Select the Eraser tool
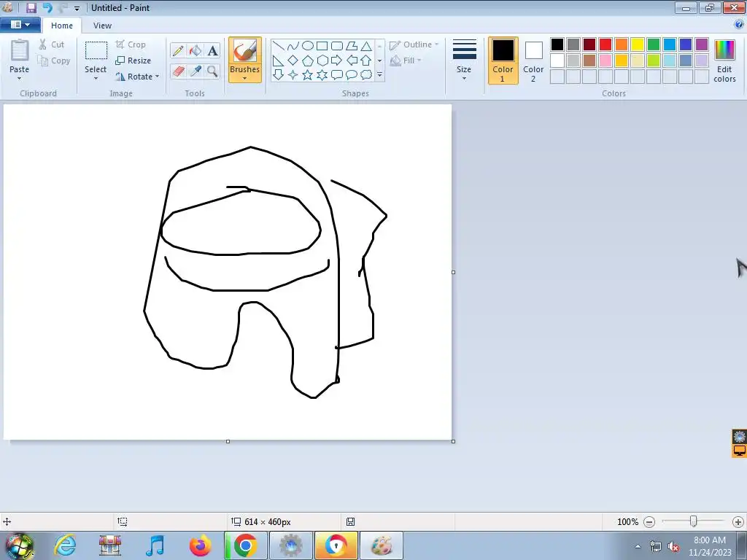Screen dimensions: 747x560 (178, 71)
